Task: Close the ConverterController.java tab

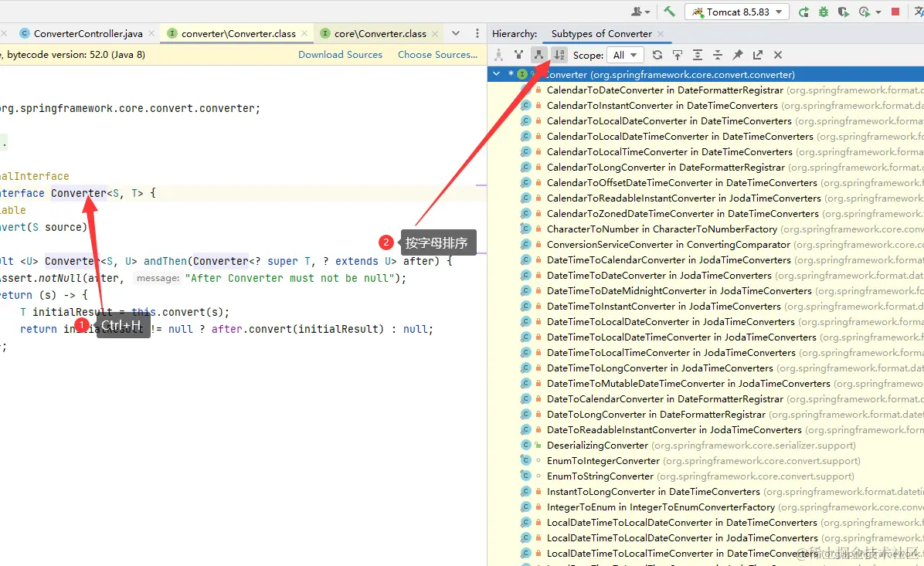Action: tap(151, 33)
